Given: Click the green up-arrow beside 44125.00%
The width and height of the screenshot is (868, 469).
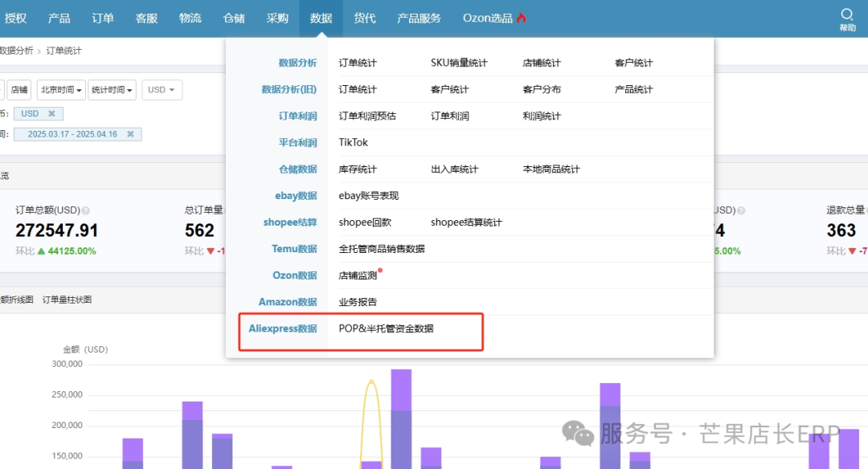Looking at the screenshot, I should [x=41, y=251].
